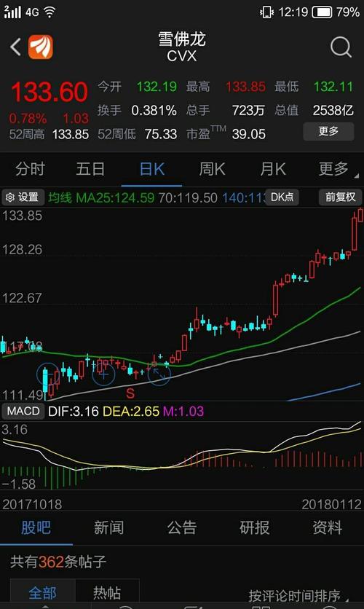Expand 更多 quote details
This screenshot has width=364, height=609.
tap(328, 131)
